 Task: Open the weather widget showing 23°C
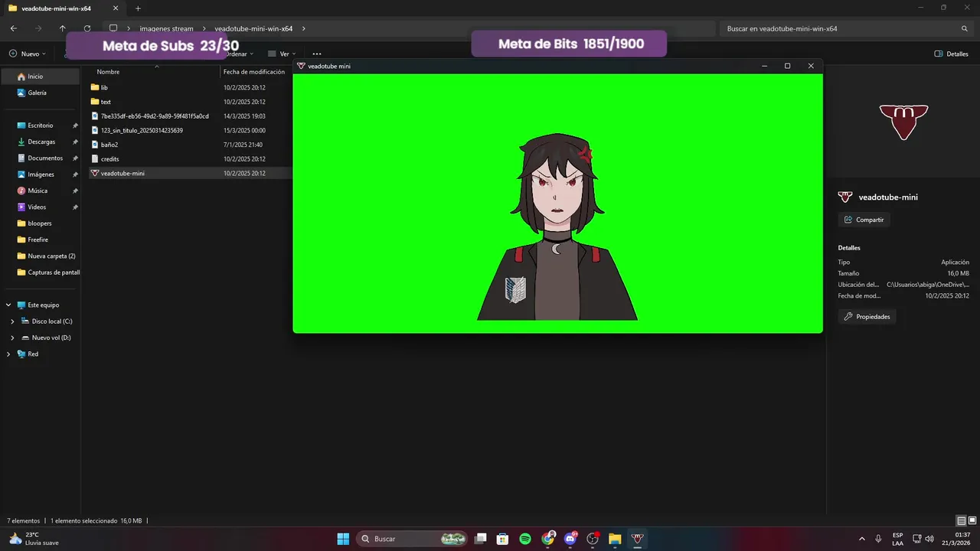[34, 539]
